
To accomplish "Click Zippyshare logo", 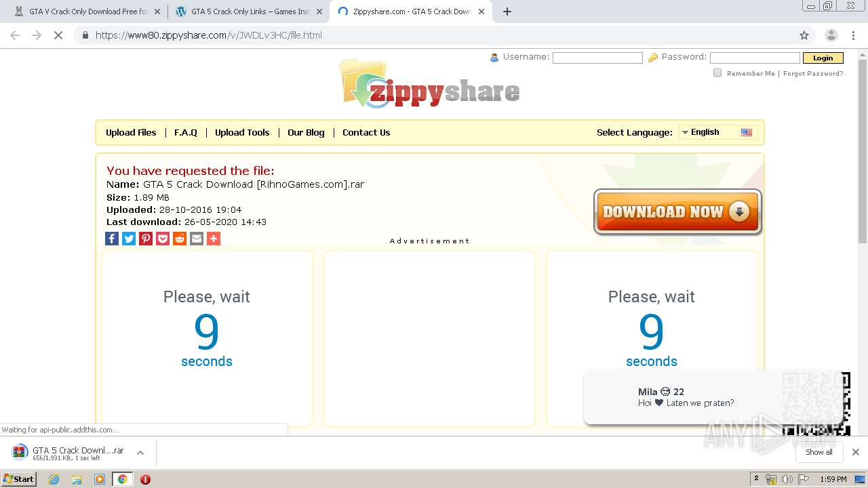I will point(430,85).
